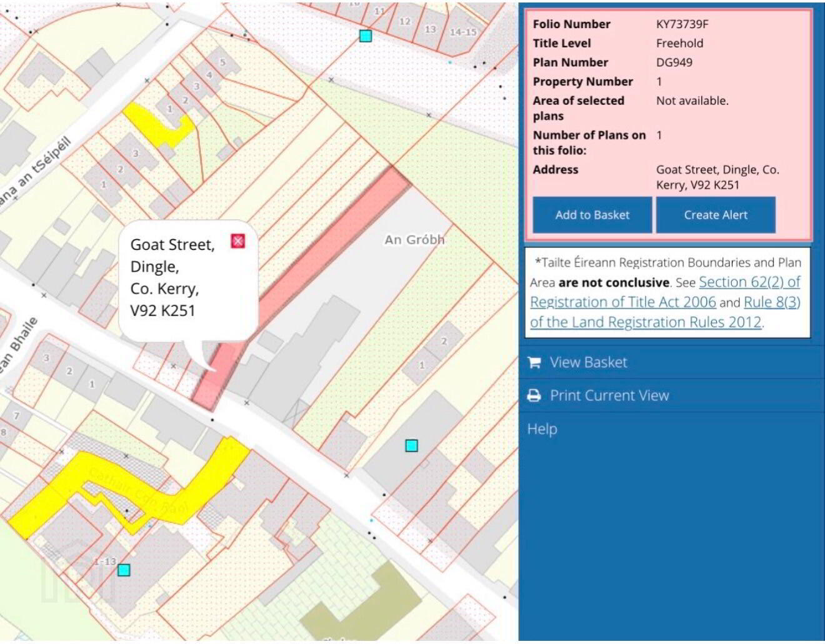
Task: Click the An Gróbh map label
Action: pos(414,239)
